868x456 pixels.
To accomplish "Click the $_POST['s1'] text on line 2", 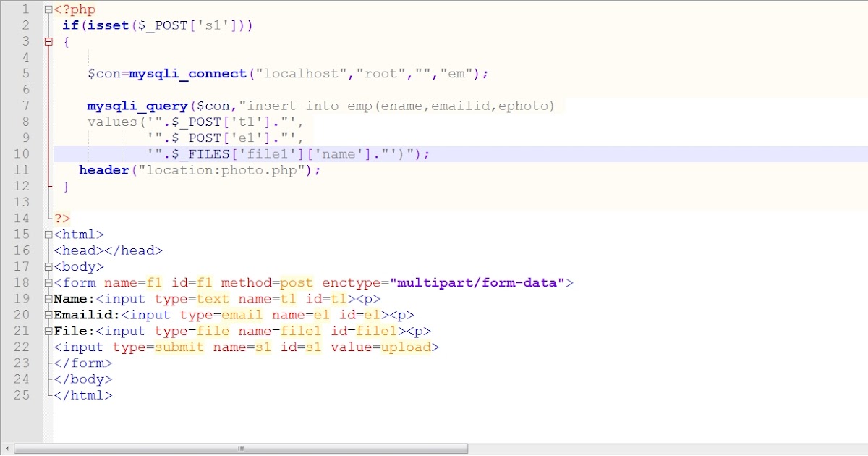I will (x=190, y=25).
